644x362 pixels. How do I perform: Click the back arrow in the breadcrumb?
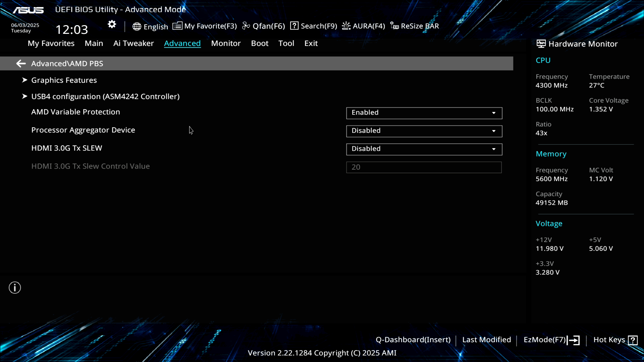tap(21, 64)
